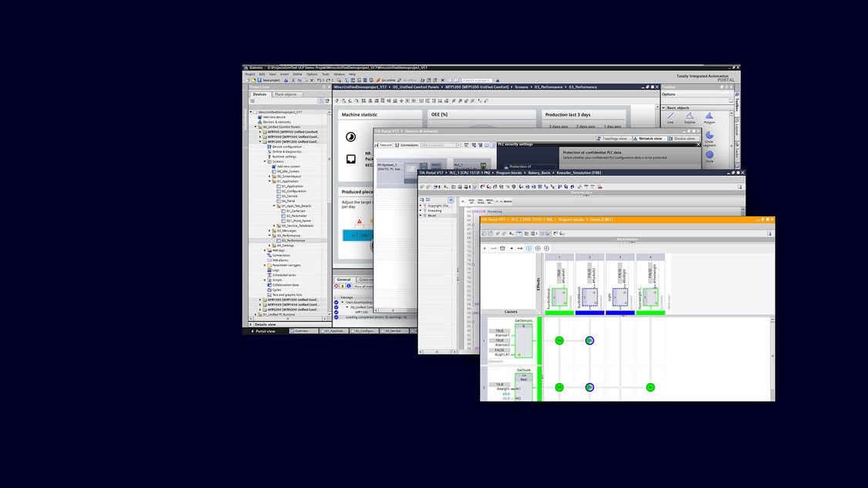
Task: Select the Kneading item in block tree
Action: [434, 211]
